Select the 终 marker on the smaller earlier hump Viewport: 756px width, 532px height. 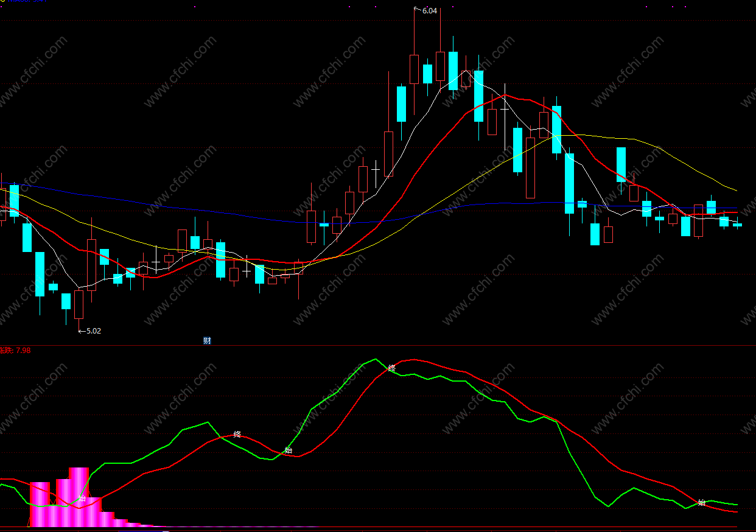237,434
